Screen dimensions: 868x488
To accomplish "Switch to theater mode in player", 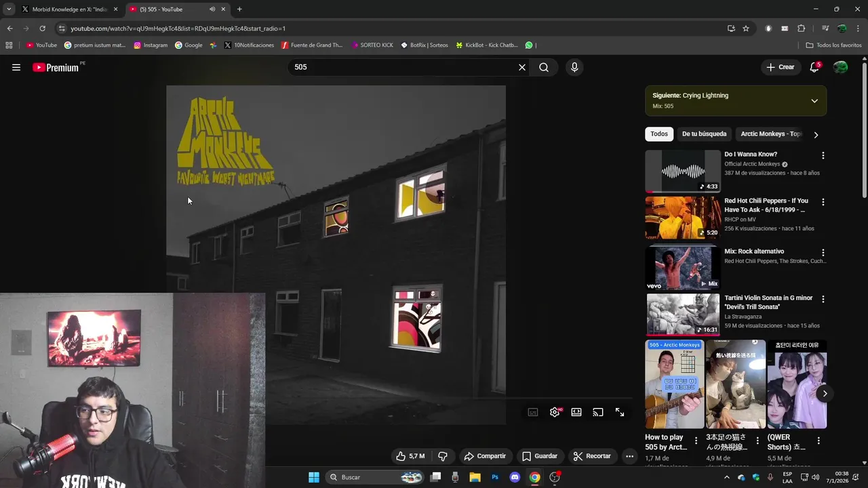I will pyautogui.click(x=576, y=412).
